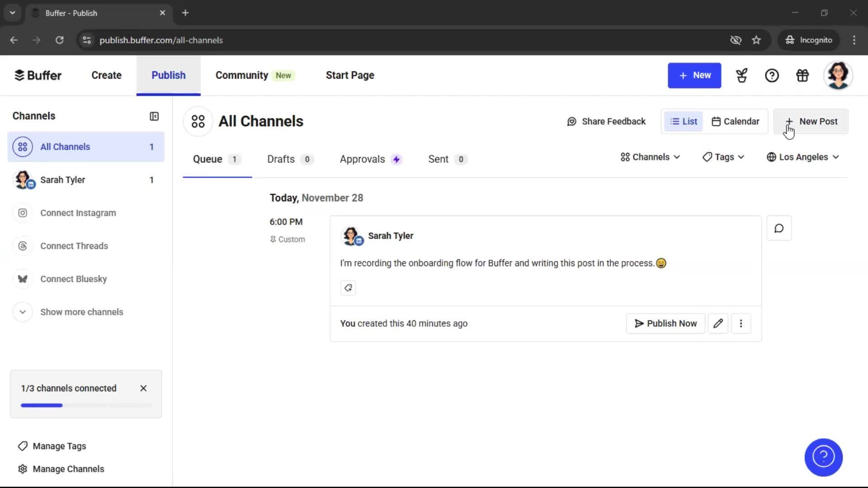The height and width of the screenshot is (488, 868).
Task: Click the Publish Now button
Action: (x=665, y=324)
